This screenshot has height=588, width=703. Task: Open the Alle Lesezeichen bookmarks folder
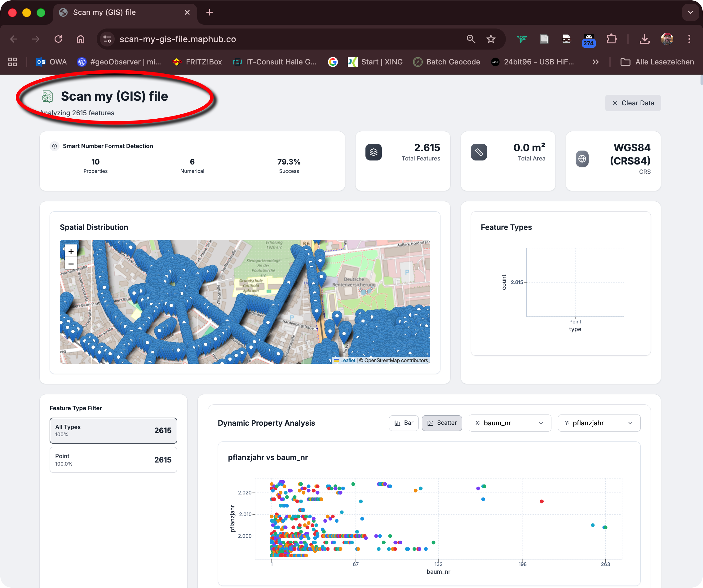(x=657, y=62)
